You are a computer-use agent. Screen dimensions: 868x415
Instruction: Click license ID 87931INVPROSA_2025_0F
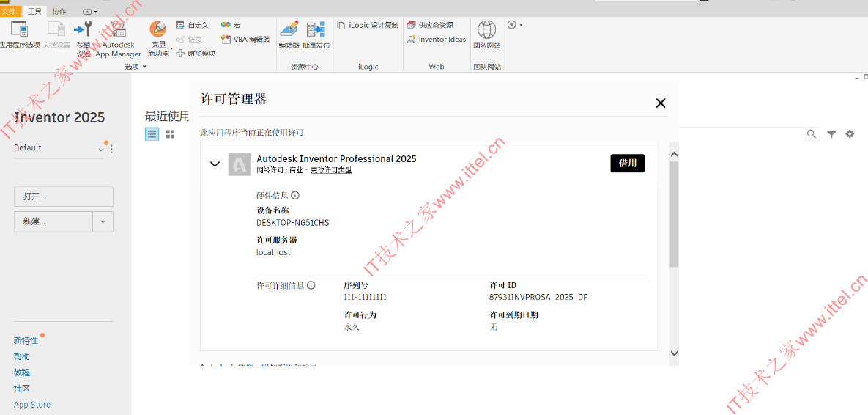click(x=538, y=297)
